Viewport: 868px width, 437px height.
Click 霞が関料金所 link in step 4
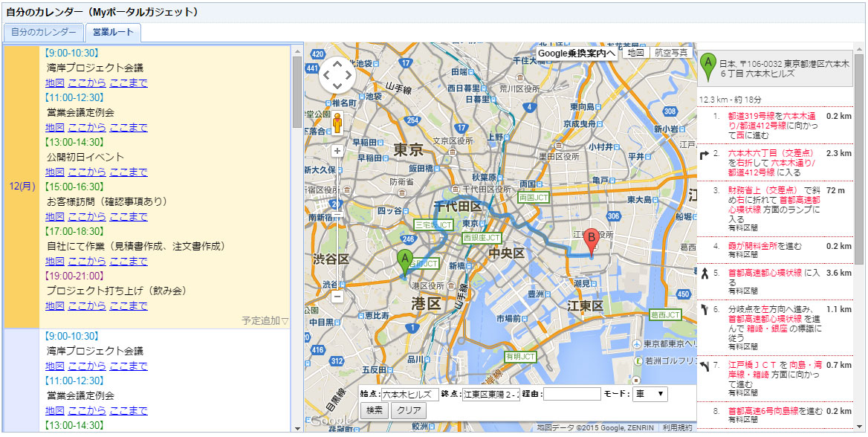[x=754, y=245]
